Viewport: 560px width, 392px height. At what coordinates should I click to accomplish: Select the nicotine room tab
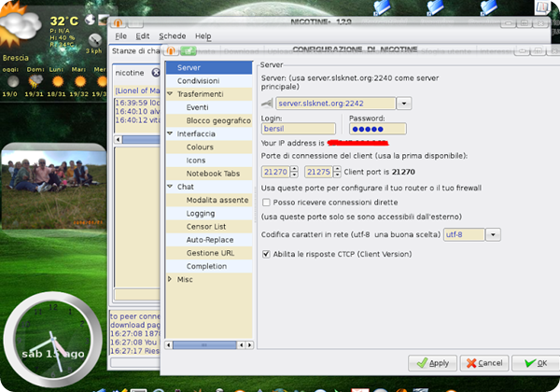coord(130,73)
